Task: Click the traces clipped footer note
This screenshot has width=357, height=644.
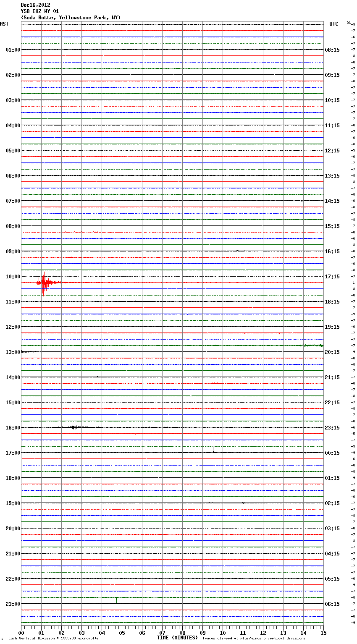Action: click(x=254, y=639)
